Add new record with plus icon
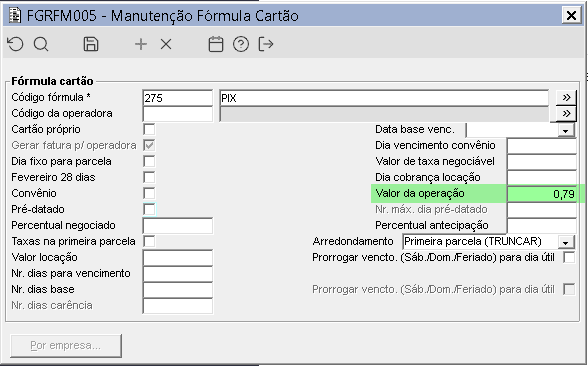588x366 pixels. point(141,44)
